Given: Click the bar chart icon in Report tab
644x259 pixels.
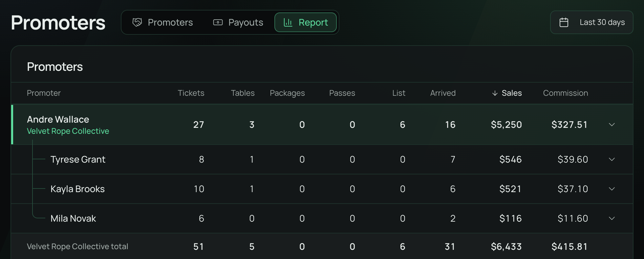Looking at the screenshot, I should tap(288, 22).
